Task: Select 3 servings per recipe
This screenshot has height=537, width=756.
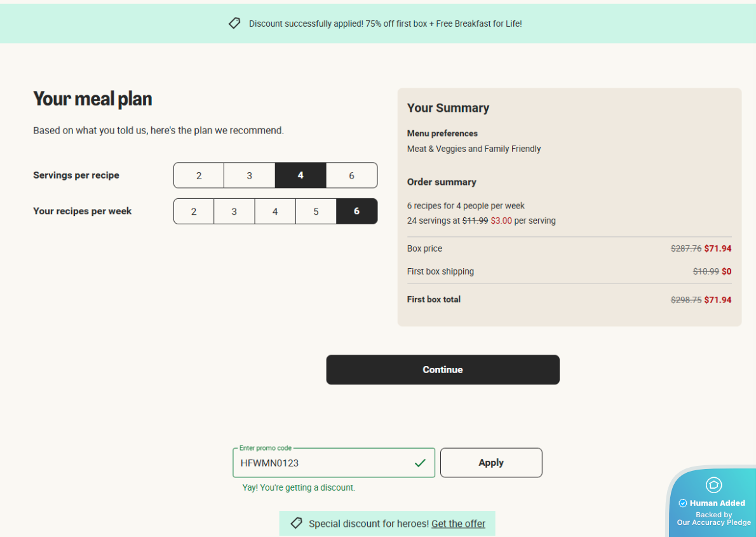Action: [x=250, y=175]
